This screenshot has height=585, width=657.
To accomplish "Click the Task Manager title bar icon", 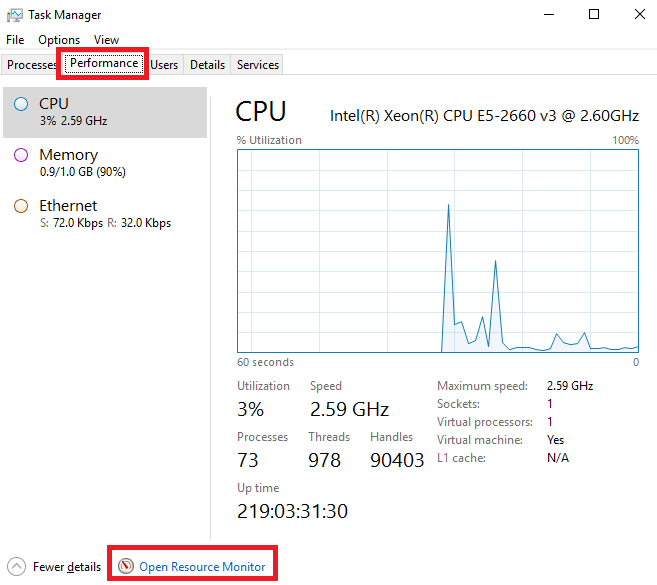I will coord(15,15).
